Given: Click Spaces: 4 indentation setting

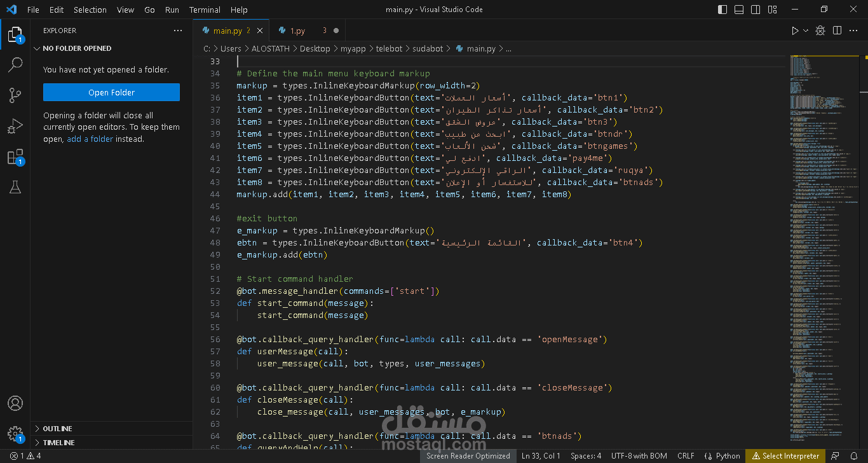Looking at the screenshot, I should coord(586,456).
